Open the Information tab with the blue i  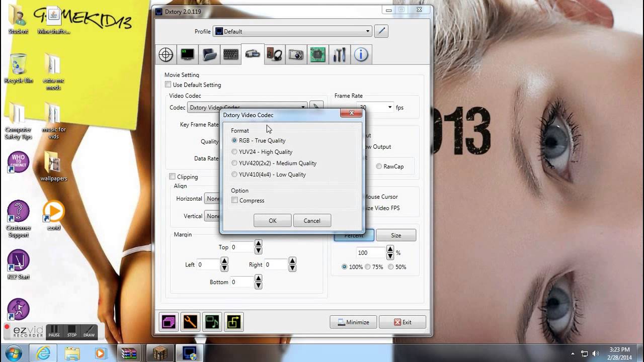tap(361, 54)
